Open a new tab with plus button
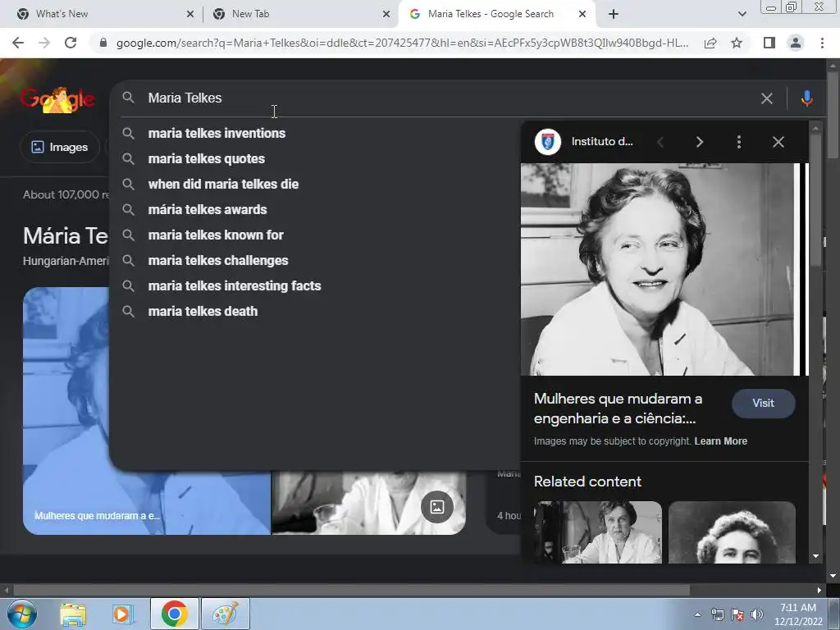 coord(614,14)
